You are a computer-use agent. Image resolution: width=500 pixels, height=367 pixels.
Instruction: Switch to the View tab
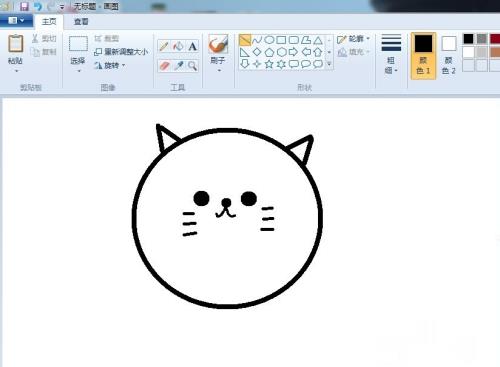(x=81, y=22)
